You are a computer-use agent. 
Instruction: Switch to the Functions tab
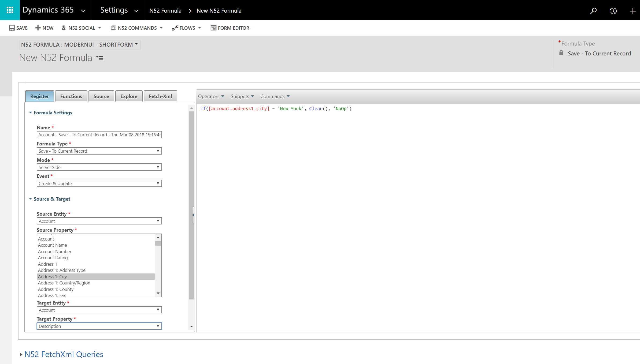(71, 96)
